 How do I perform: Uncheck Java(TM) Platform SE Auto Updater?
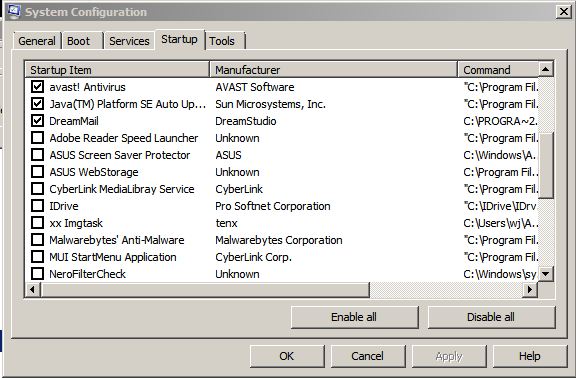coord(37,104)
